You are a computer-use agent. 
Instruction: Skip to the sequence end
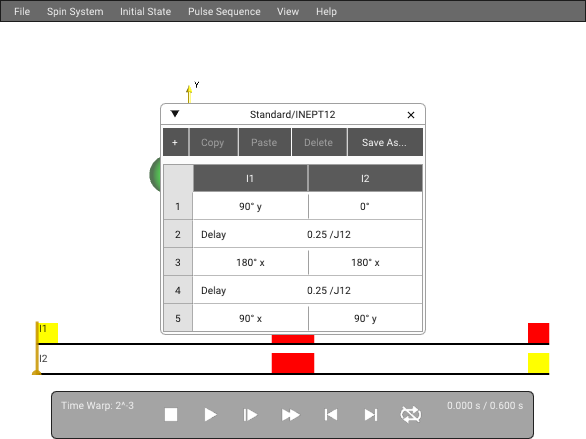371,415
